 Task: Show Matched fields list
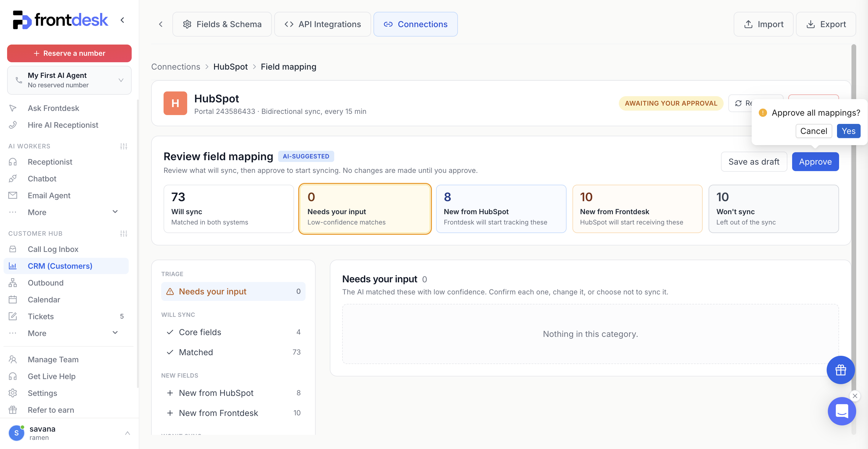233,352
